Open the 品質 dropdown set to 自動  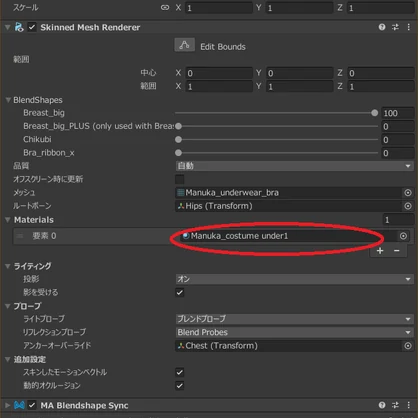(x=295, y=166)
